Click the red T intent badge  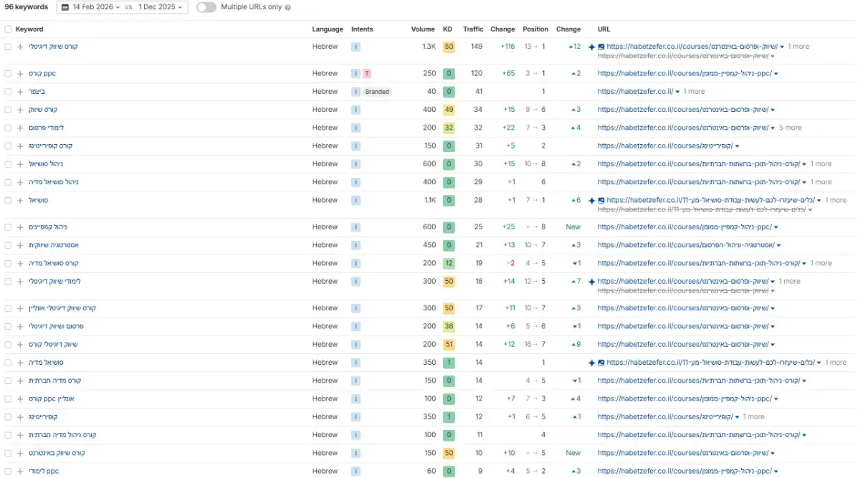point(366,74)
